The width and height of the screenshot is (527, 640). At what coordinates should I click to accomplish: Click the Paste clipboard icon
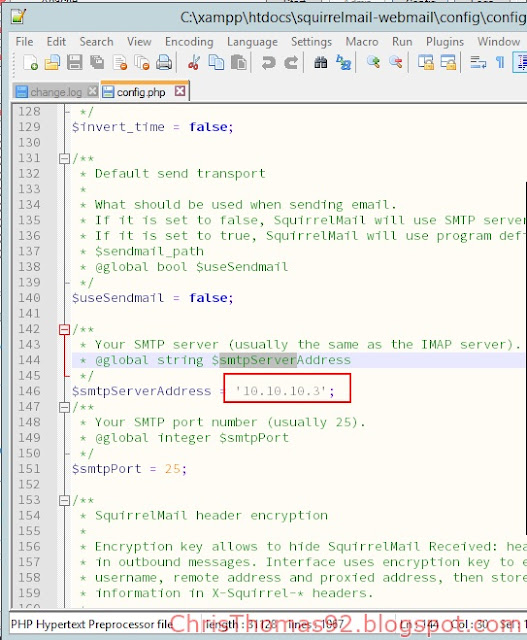pyautogui.click(x=239, y=62)
